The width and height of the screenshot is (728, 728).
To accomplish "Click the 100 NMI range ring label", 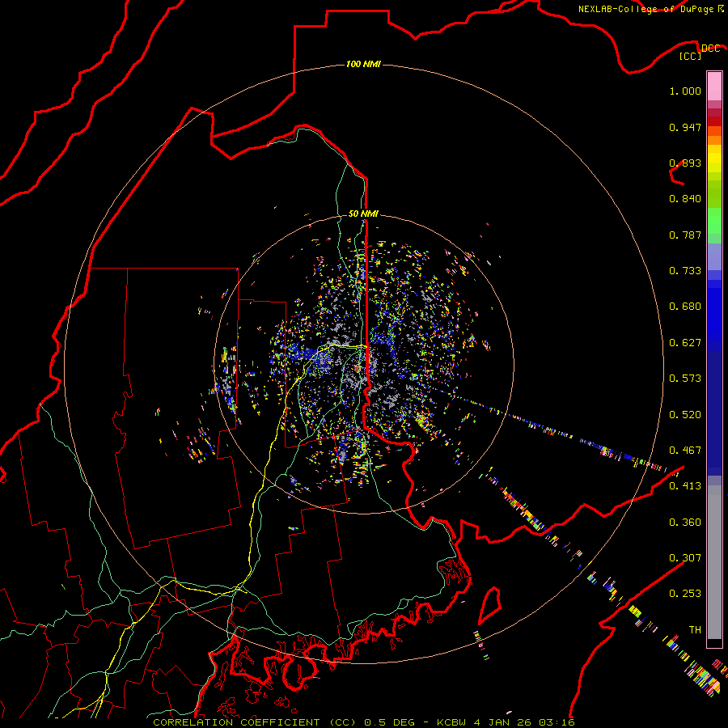I will (363, 64).
